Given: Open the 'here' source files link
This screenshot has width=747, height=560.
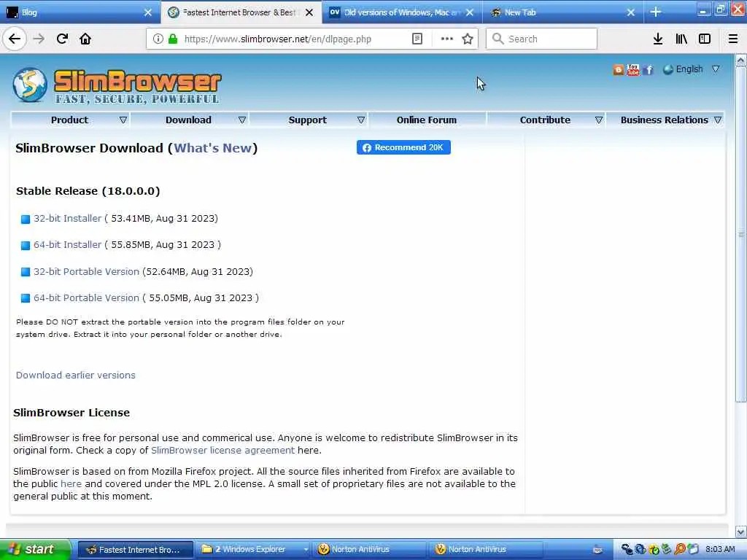Looking at the screenshot, I should [71, 484].
